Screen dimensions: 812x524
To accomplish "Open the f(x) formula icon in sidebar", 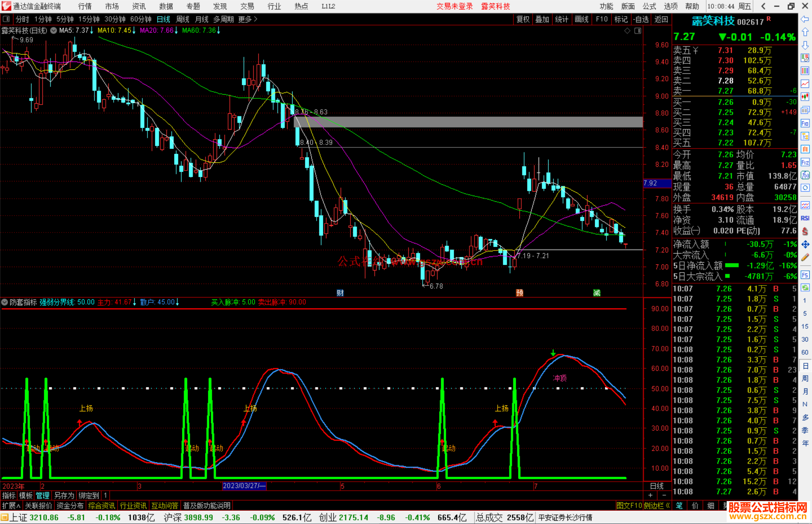I will (805, 175).
